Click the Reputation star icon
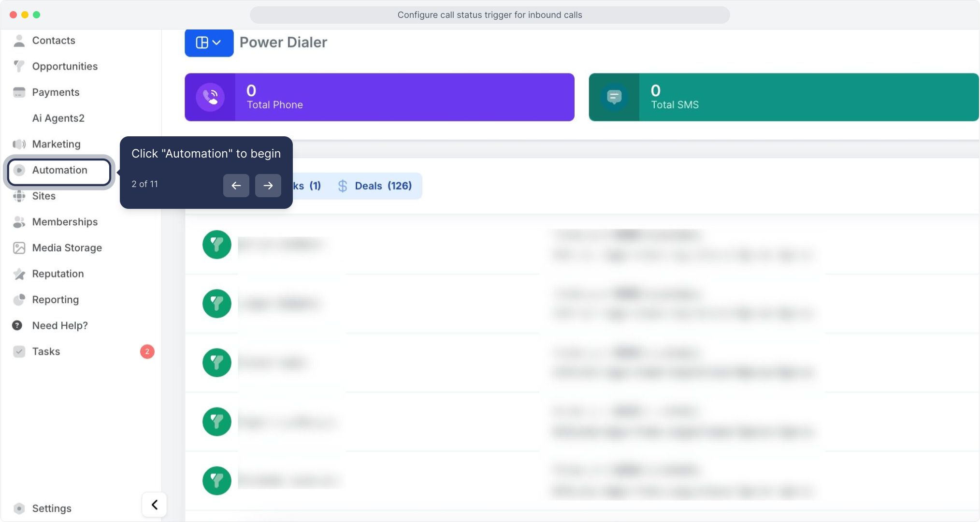 19,274
